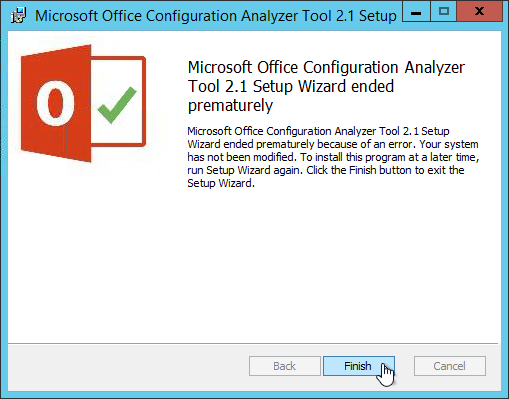Screen dimensions: 509x399
Task: Click the heading line 'Microsoft Office Configuration Analyzer'
Action: [326, 68]
